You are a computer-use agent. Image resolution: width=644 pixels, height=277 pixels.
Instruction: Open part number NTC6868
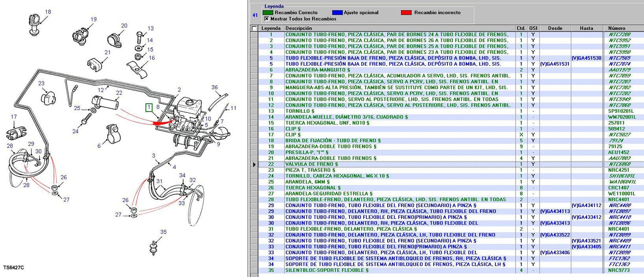619,164
